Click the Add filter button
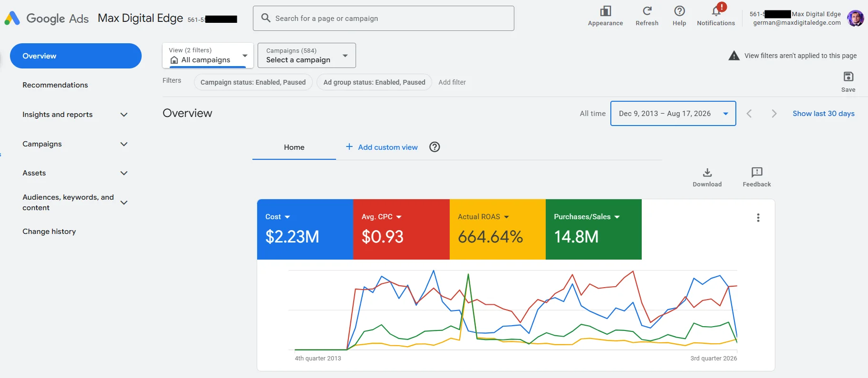This screenshot has height=378, width=868. click(x=452, y=82)
